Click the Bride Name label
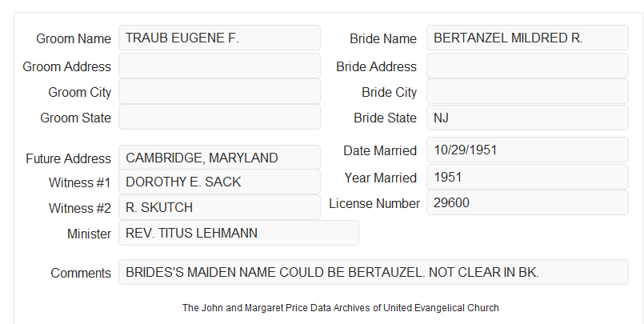 (x=383, y=38)
